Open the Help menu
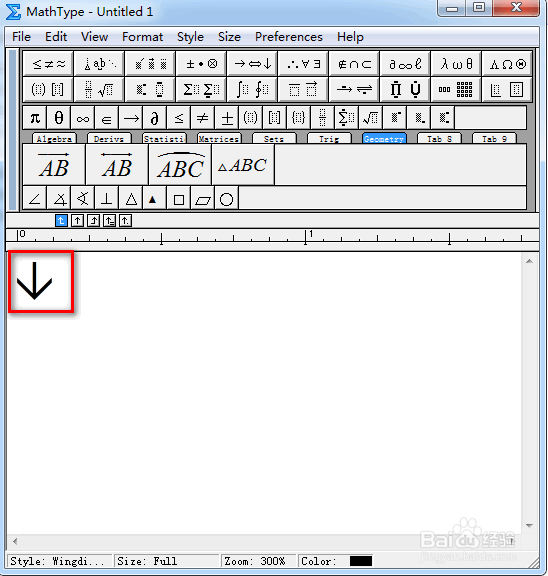 click(x=350, y=37)
